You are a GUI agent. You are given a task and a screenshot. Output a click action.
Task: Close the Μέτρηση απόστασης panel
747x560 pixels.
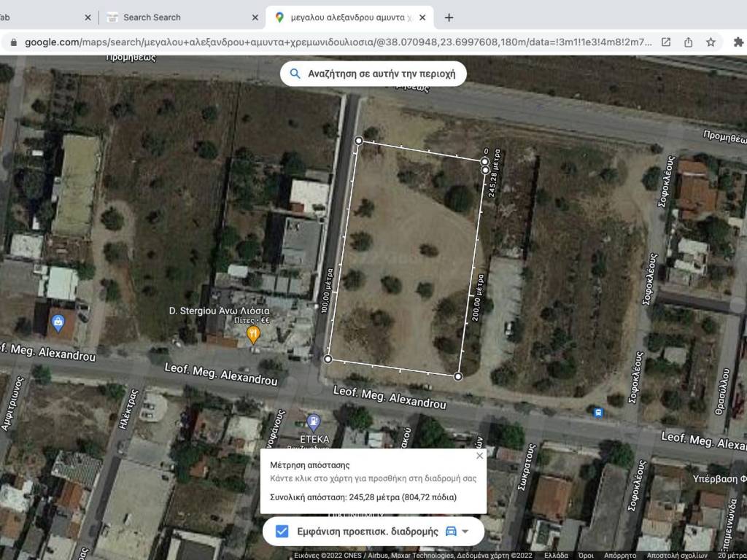(x=479, y=456)
